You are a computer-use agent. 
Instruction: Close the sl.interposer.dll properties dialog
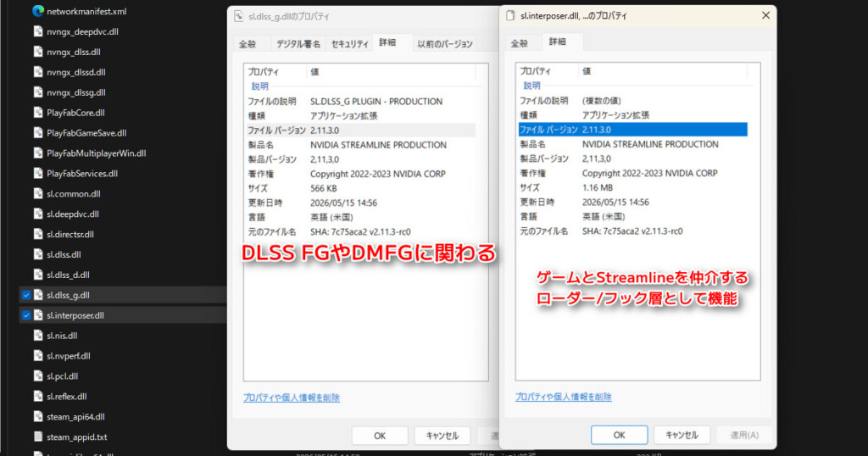[765, 15]
